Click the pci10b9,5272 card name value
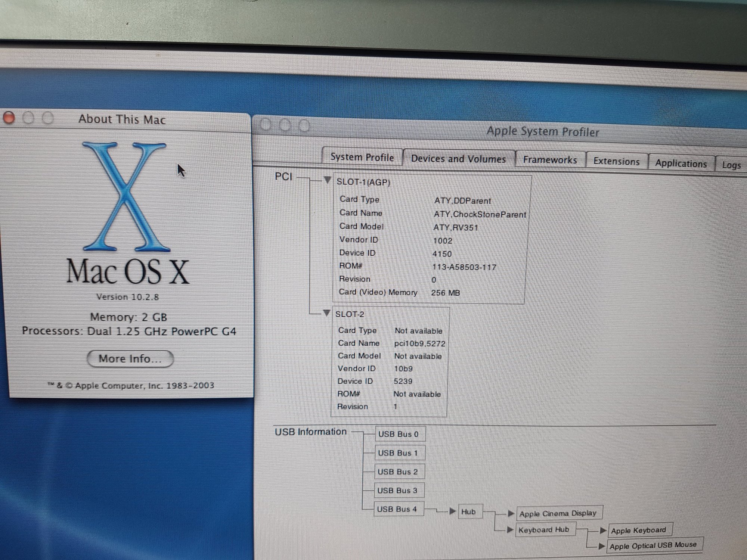The image size is (747, 560). click(419, 343)
